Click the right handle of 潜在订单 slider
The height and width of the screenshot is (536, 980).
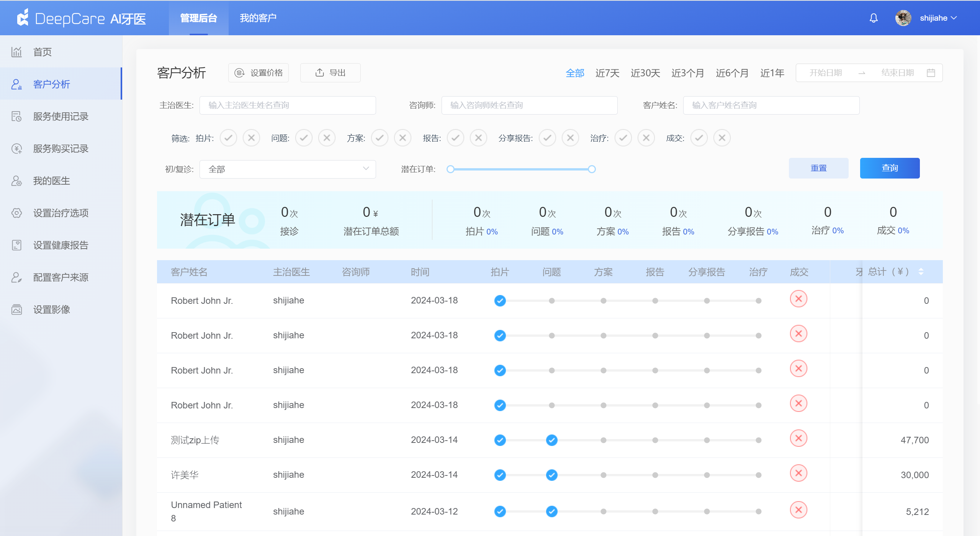tap(592, 169)
